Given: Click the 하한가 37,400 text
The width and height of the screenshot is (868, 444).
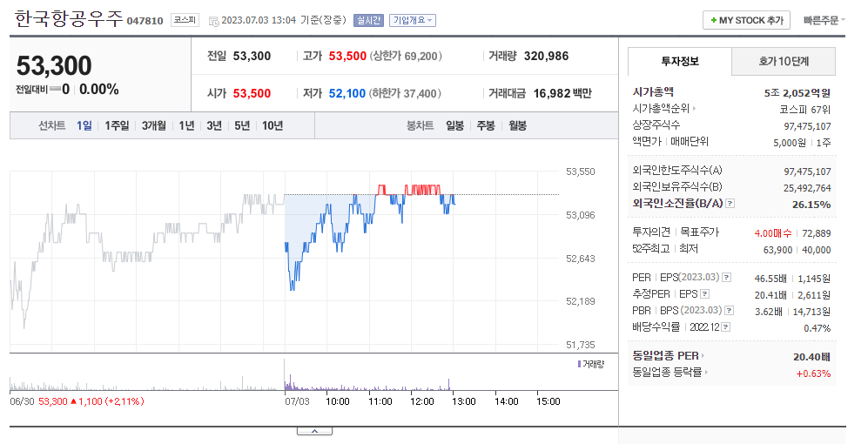Looking at the screenshot, I should [406, 93].
